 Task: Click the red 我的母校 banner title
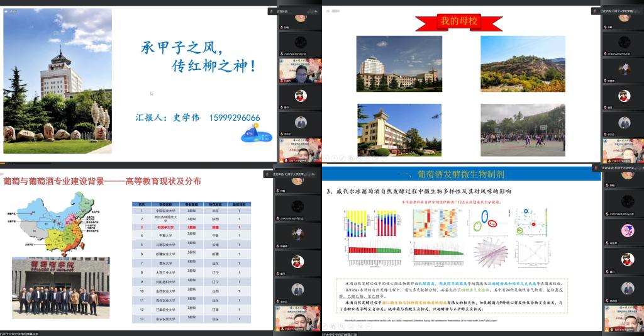pos(462,21)
